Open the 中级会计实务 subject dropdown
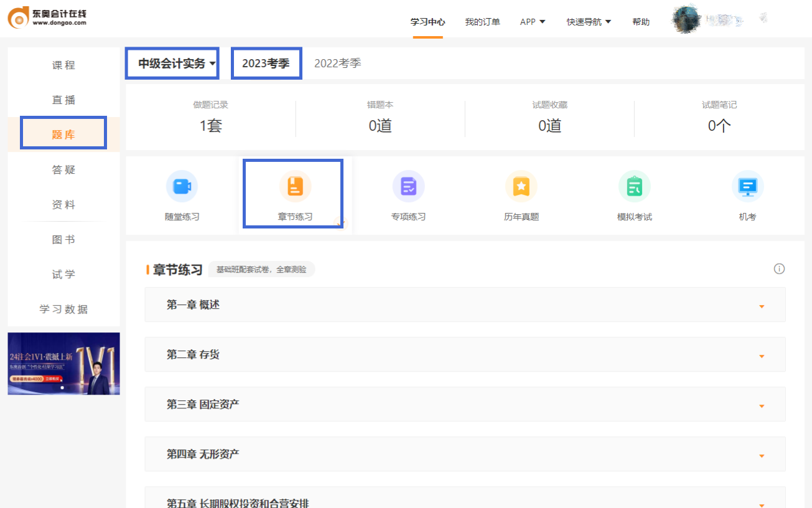This screenshot has height=508, width=812. point(172,63)
